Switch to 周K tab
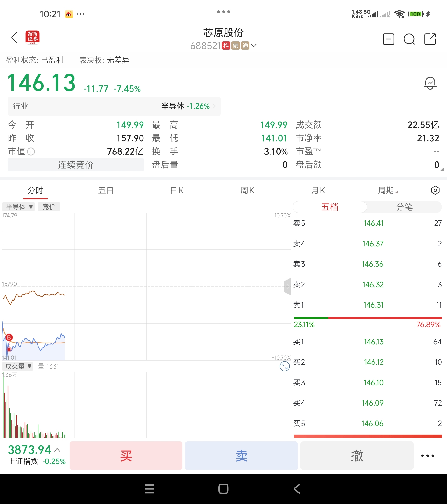Screen dimensions: 447x504 coord(247,190)
